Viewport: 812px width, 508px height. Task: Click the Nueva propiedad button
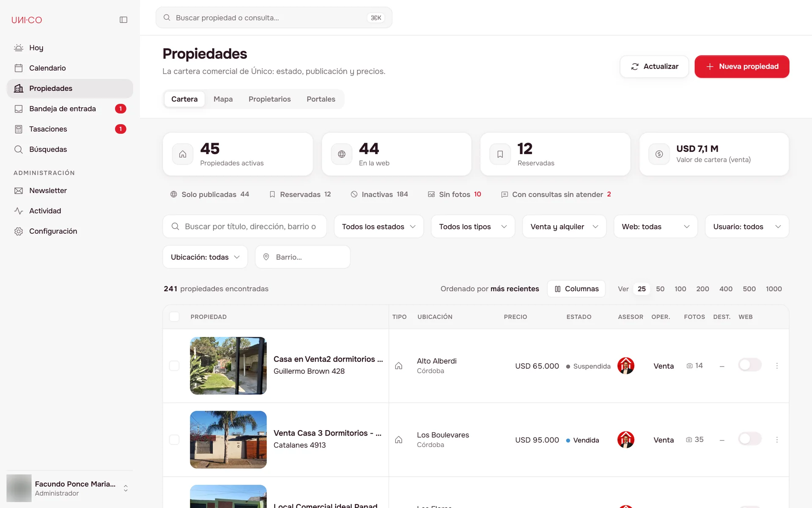pyautogui.click(x=742, y=66)
